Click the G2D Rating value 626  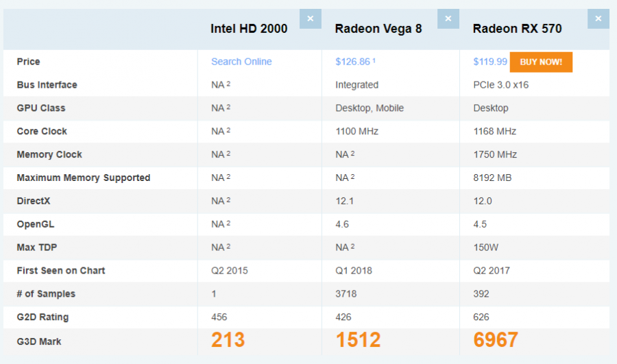point(481,317)
